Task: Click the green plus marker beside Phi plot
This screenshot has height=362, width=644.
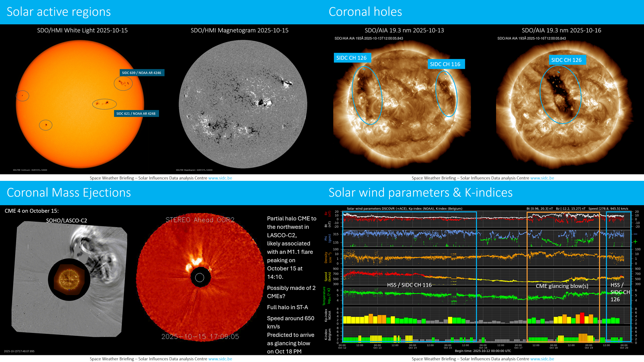Action: tap(635, 242)
